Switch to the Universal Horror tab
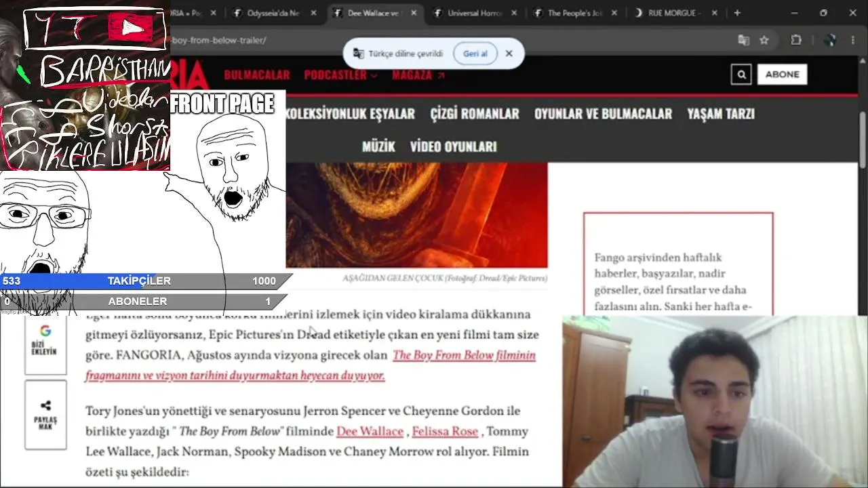This screenshot has height=488, width=868. click(x=474, y=13)
